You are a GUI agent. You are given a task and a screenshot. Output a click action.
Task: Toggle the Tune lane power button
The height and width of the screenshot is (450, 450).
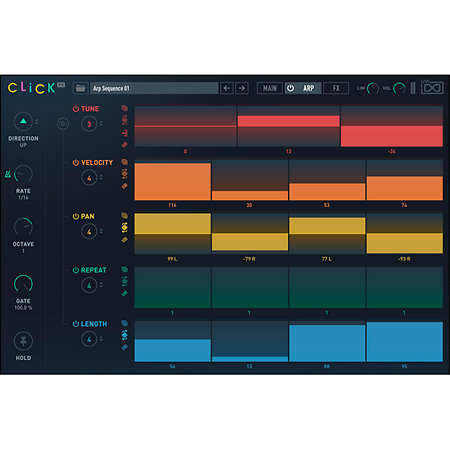[76, 109]
